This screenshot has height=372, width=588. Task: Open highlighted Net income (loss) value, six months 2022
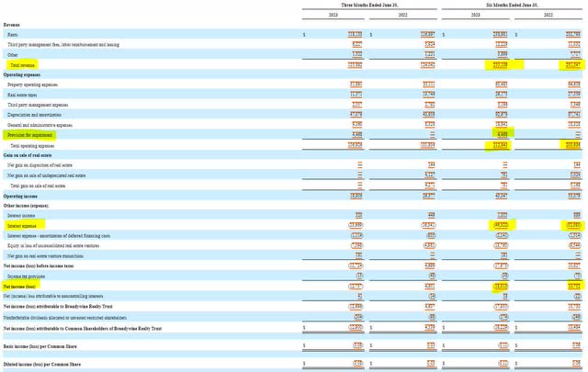coord(573,287)
